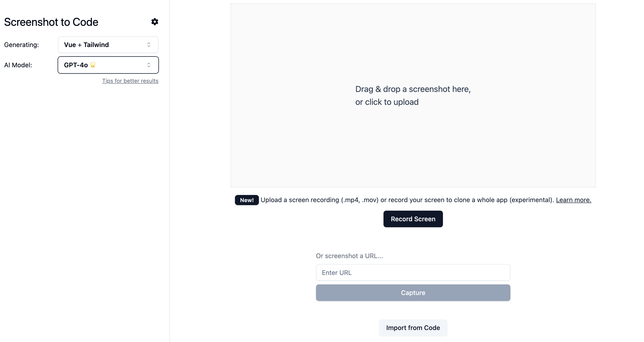Start recording with the Record Screen button
This screenshot has height=342, width=644.
click(413, 219)
